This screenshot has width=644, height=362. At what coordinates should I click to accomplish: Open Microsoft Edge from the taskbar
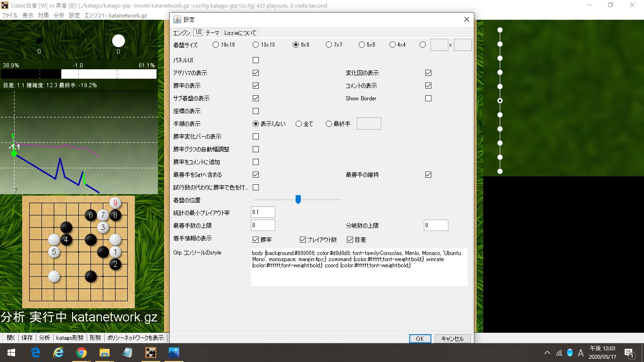coord(36,353)
